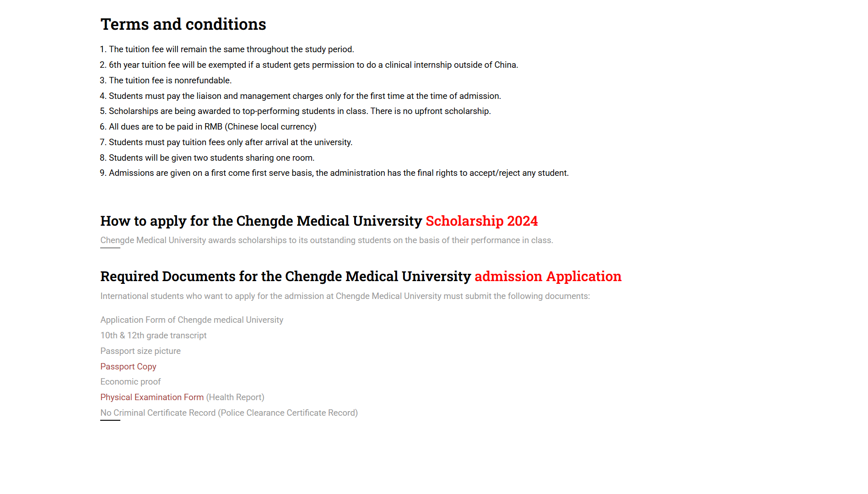
Task: Select the tuition fee is nonrefundable item
Action: [170, 81]
